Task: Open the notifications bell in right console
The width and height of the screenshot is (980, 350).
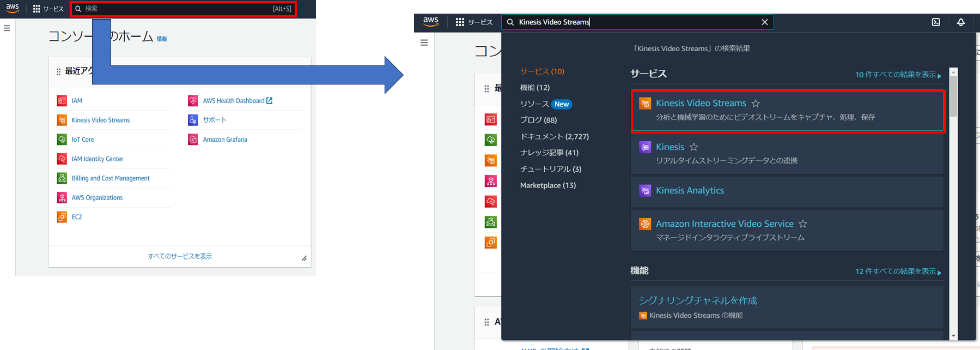Action: pos(961,22)
